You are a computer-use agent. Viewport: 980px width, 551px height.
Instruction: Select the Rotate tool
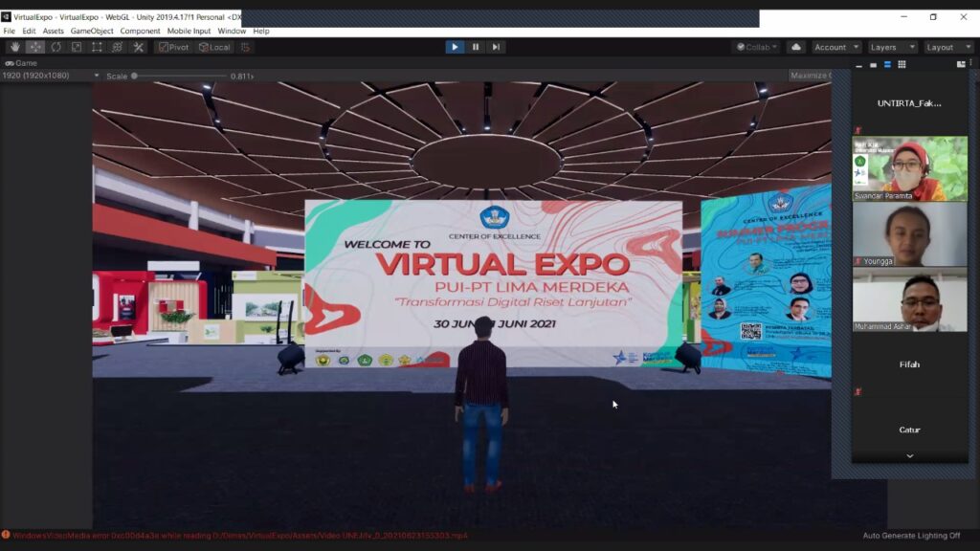(x=56, y=47)
